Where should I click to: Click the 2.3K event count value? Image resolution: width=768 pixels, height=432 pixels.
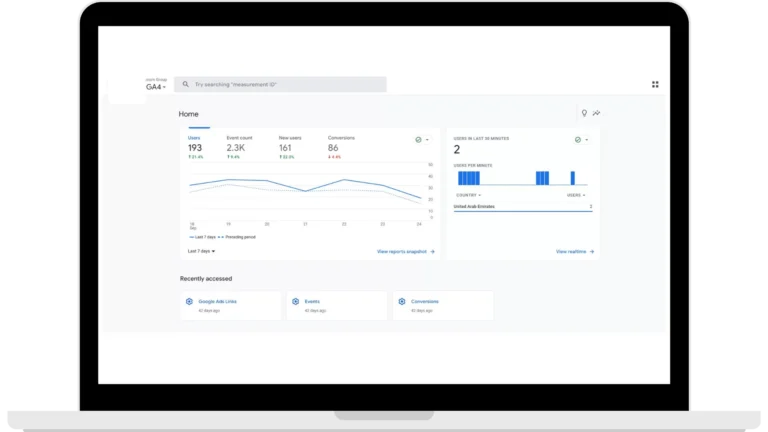point(236,148)
